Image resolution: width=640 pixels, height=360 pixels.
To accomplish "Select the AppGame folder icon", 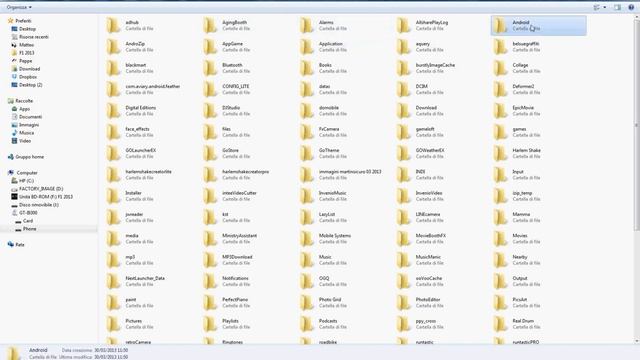I will [x=210, y=47].
